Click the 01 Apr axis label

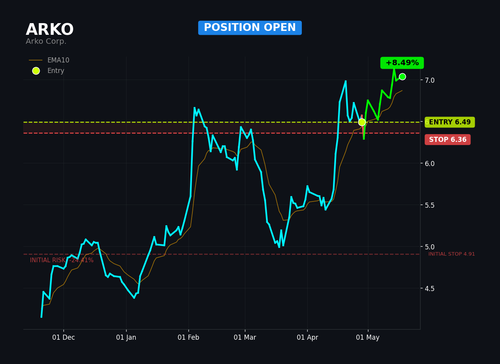pyautogui.click(x=307, y=337)
